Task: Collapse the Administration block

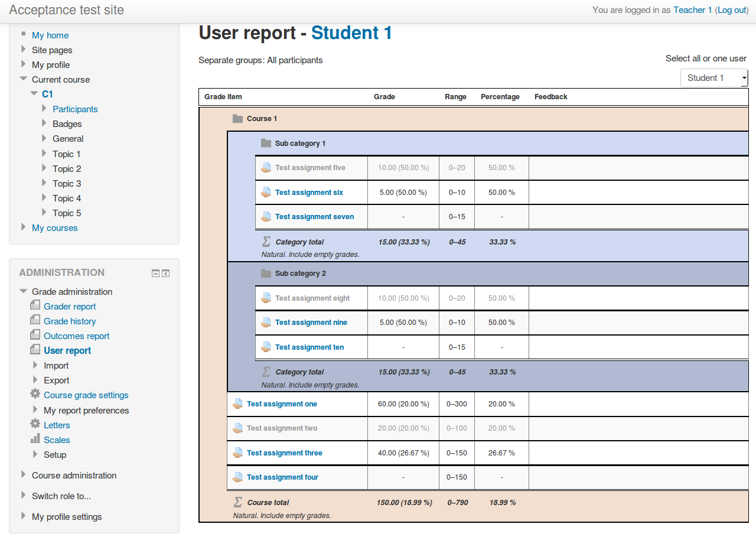Action: 155,273
